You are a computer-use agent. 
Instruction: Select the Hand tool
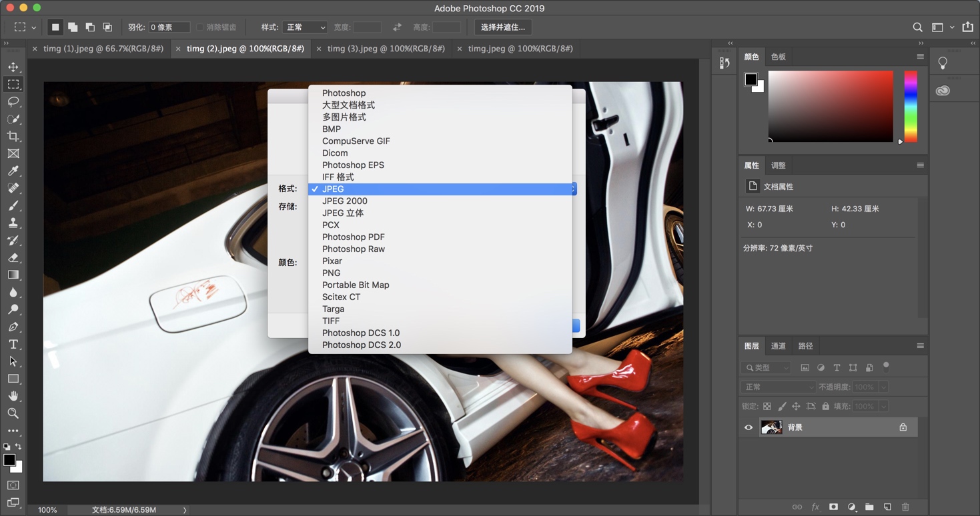(13, 396)
